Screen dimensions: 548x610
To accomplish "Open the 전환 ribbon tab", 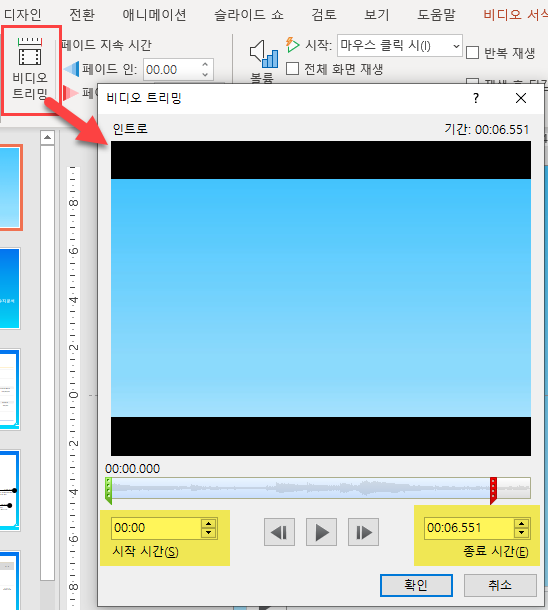I will [x=82, y=15].
